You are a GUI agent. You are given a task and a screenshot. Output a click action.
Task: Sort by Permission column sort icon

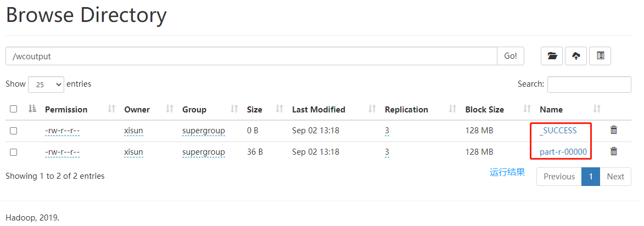tap(112, 109)
